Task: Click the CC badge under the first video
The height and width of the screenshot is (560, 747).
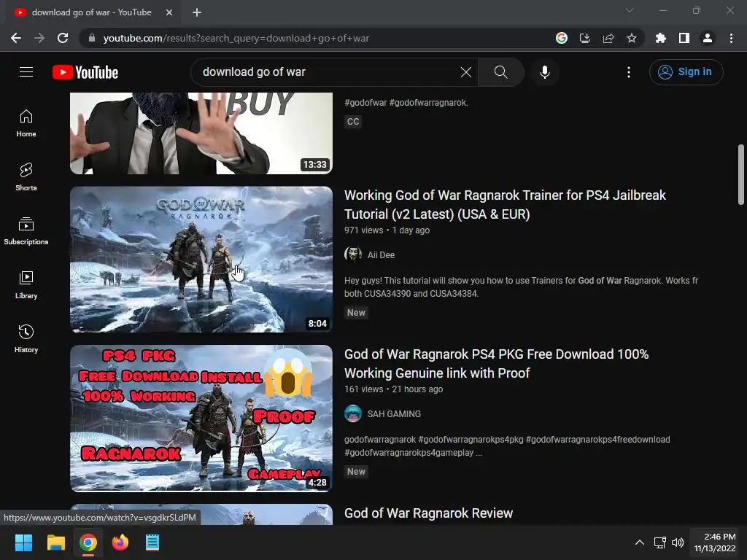Action: point(353,122)
